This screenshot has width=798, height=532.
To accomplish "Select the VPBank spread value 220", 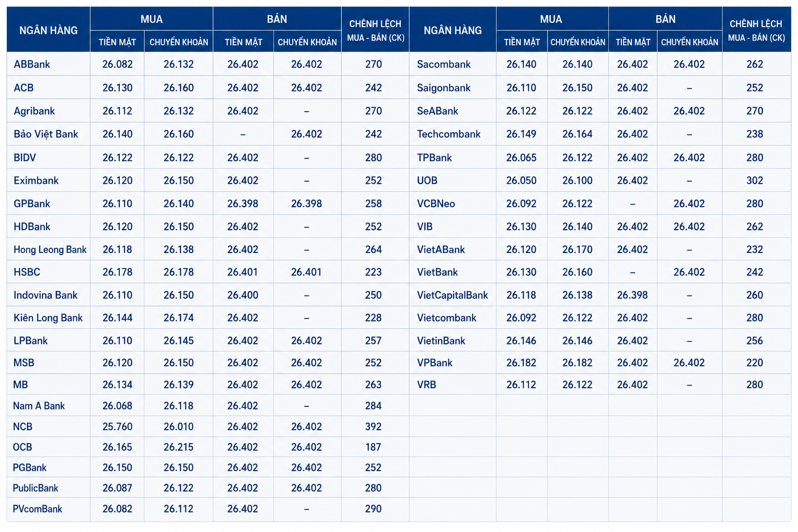I will coord(755,363).
